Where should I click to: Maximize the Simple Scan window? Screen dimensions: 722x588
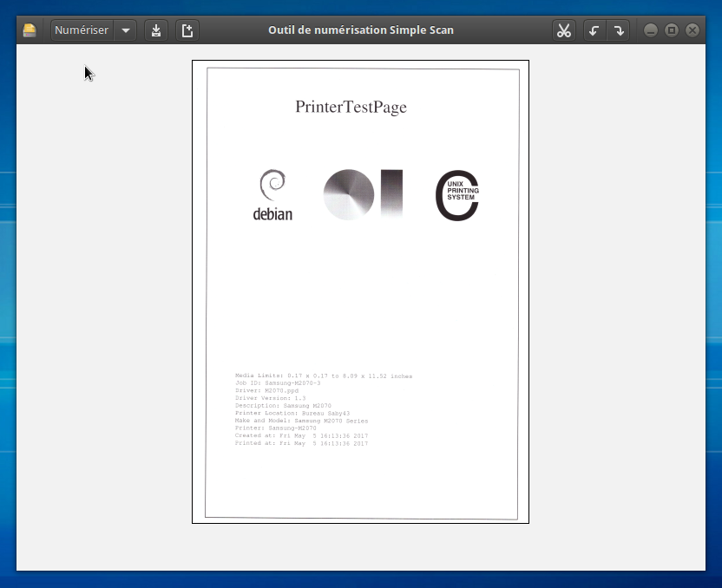pyautogui.click(x=672, y=30)
